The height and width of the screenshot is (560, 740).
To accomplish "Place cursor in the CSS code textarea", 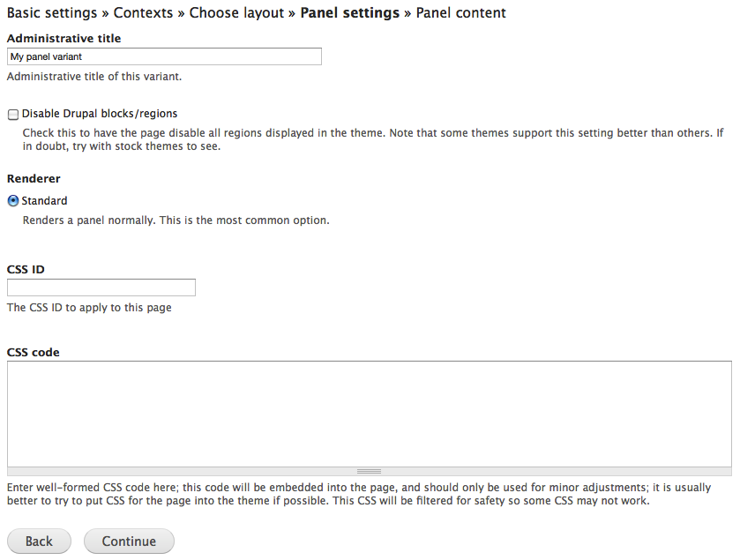I will coord(369,413).
